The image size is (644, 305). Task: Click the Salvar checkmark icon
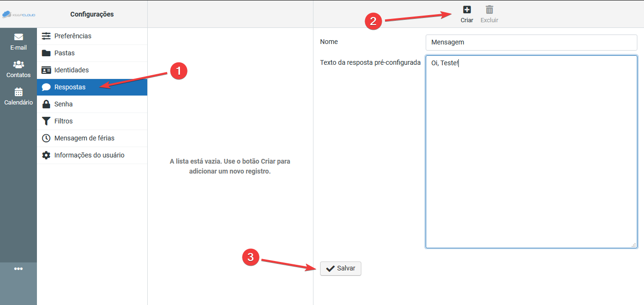click(331, 268)
